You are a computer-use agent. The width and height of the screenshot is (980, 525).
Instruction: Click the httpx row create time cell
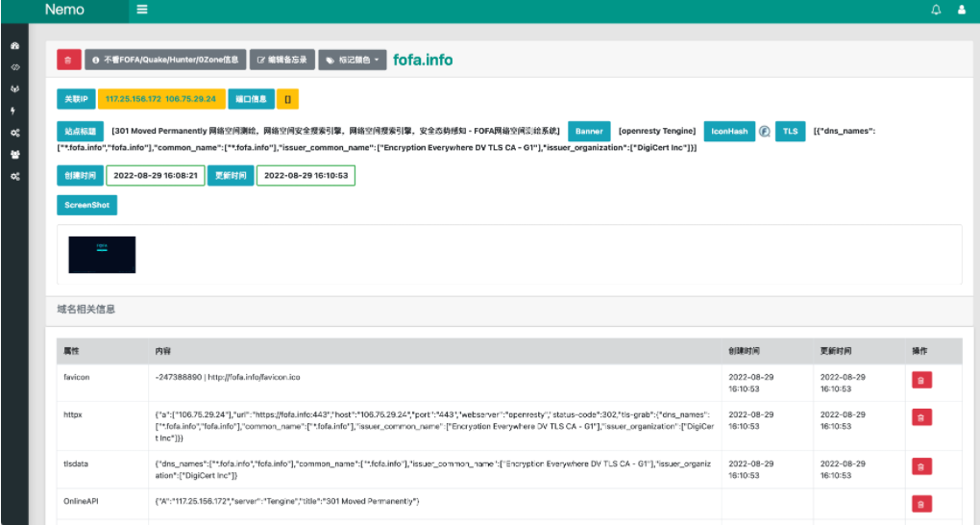(x=768, y=426)
